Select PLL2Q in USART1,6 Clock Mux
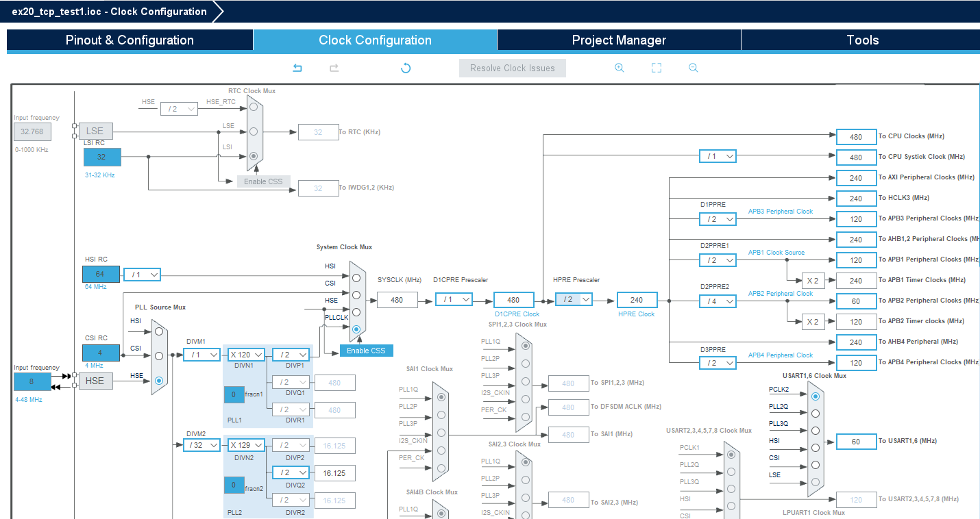Screen dimensions: 980x519 click(816, 413)
